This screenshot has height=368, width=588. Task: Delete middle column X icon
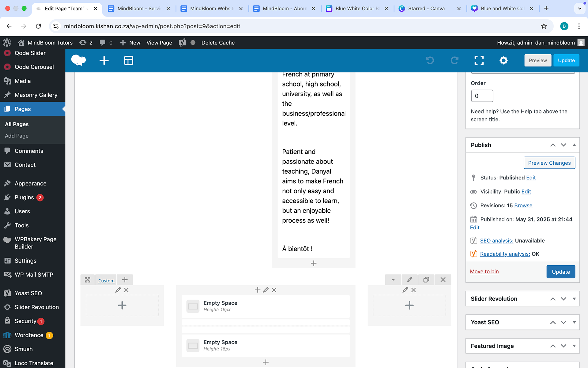click(x=274, y=290)
